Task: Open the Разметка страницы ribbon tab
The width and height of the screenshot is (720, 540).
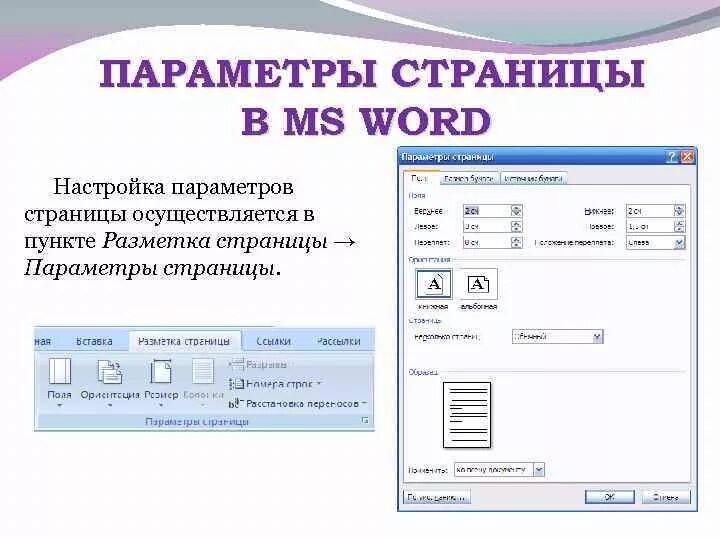Action: point(185,342)
